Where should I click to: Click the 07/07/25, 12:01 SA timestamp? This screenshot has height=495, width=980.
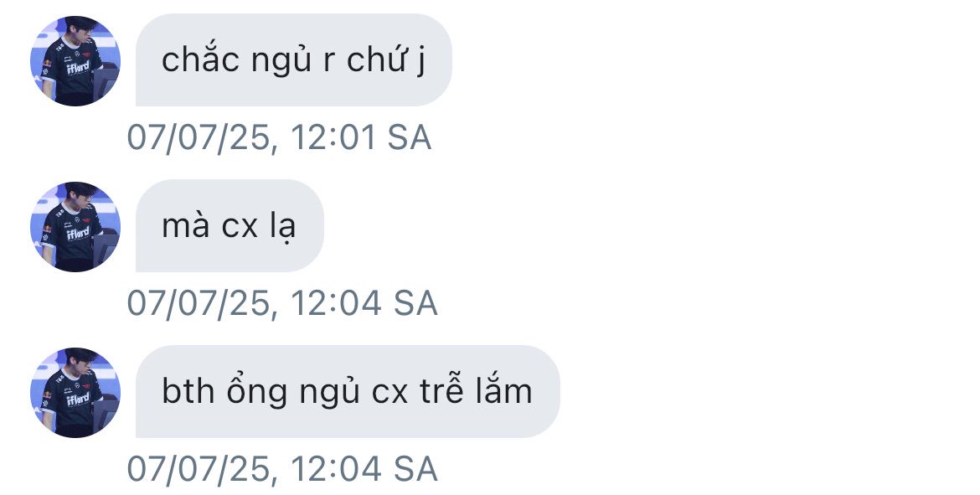280,137
